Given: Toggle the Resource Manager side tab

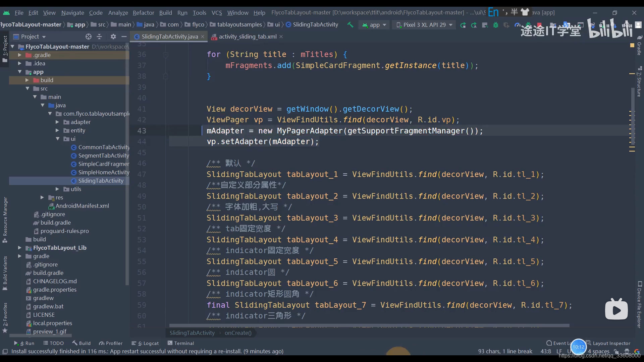Looking at the screenshot, I should click(x=5, y=220).
